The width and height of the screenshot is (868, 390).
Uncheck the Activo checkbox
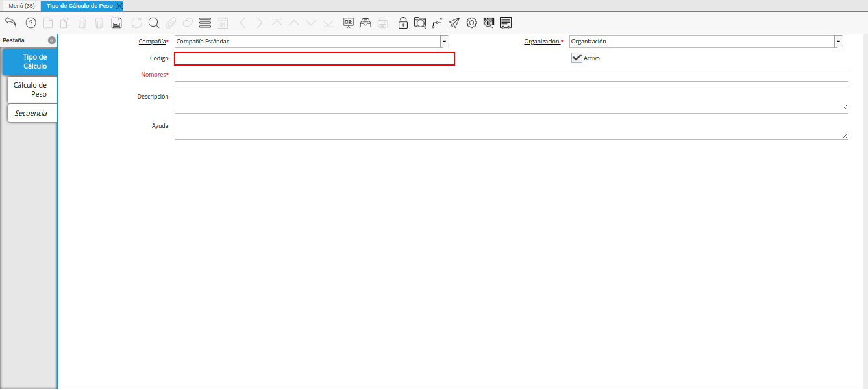(x=577, y=58)
